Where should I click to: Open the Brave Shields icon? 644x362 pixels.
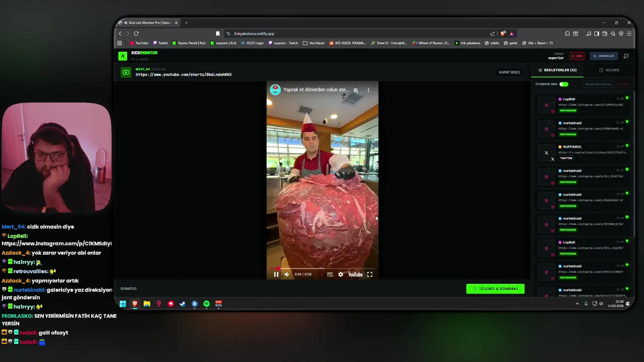click(x=503, y=34)
